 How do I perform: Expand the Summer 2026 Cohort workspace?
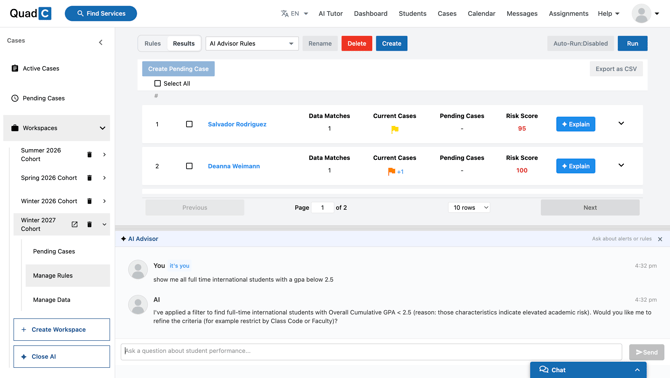104,155
